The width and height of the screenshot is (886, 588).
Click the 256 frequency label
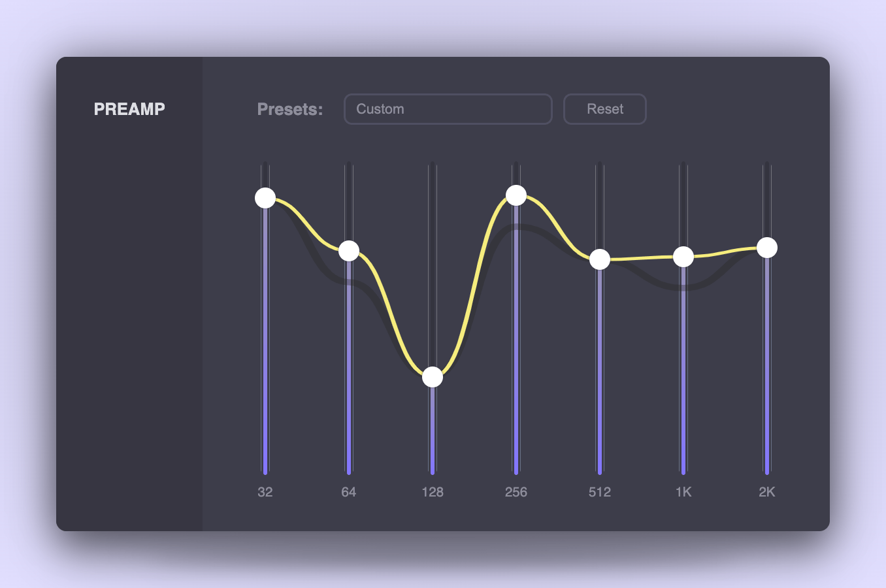coord(516,492)
